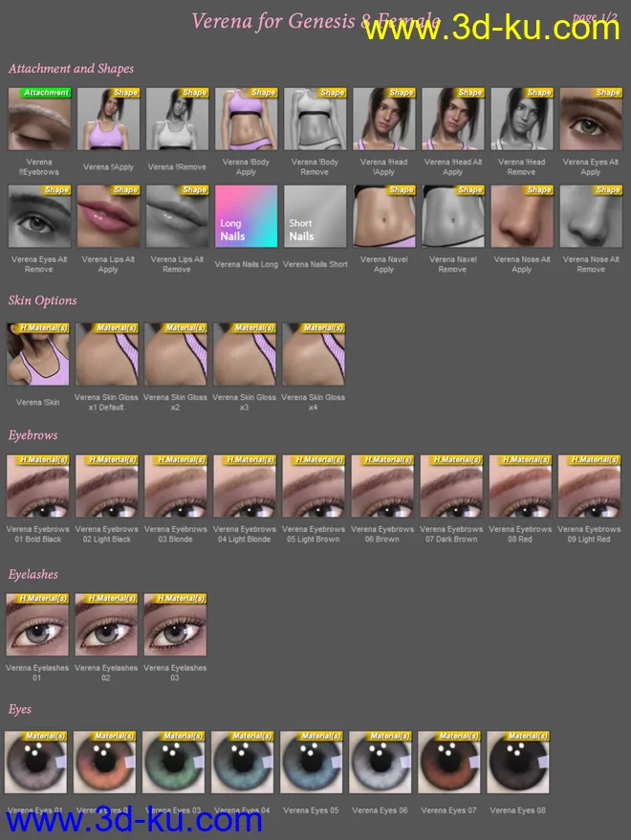Select Verena Navel Apply shape icon
The image size is (631, 840).
coord(383,216)
